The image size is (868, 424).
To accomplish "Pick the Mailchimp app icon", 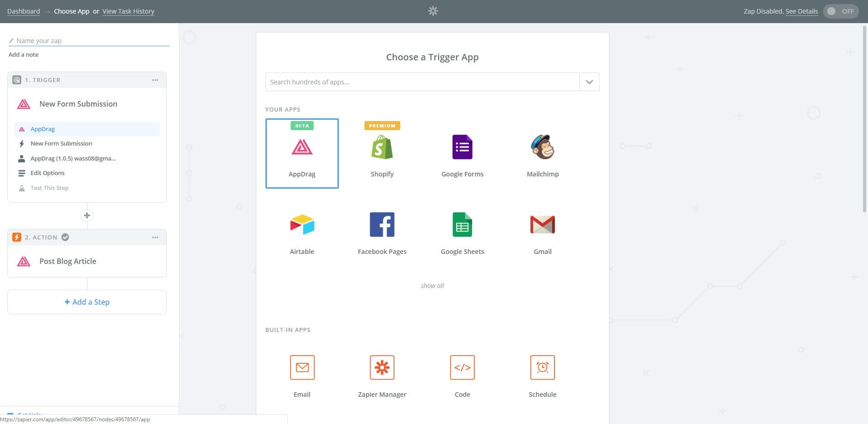I will point(542,147).
